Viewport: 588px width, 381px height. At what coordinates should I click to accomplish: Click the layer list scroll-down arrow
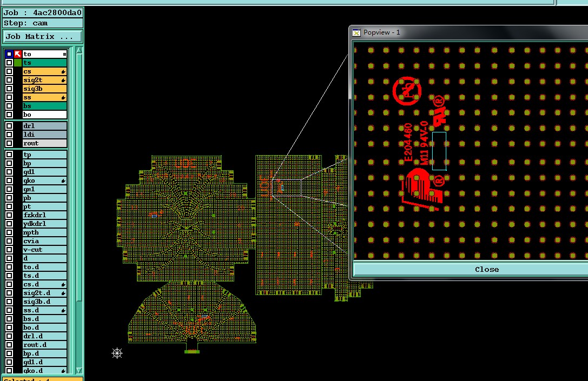pos(79,370)
